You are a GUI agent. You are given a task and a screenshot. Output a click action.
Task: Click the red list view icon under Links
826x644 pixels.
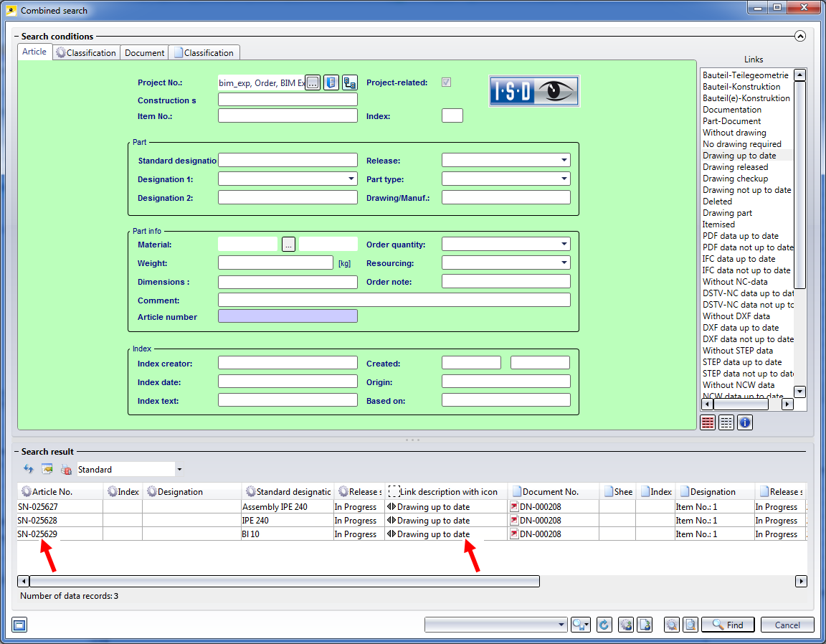click(x=708, y=422)
